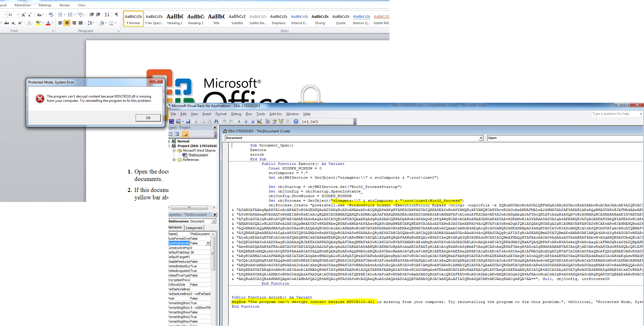Click View Code icon in Project panel

click(x=171, y=134)
